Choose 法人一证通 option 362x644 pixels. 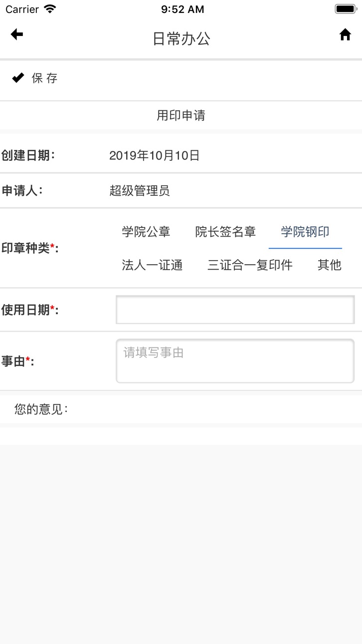[152, 265]
